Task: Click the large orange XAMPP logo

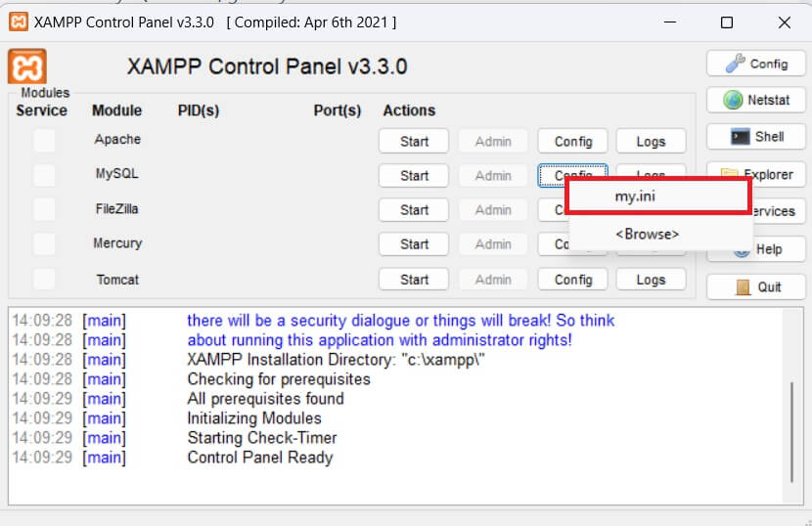Action: (x=27, y=66)
